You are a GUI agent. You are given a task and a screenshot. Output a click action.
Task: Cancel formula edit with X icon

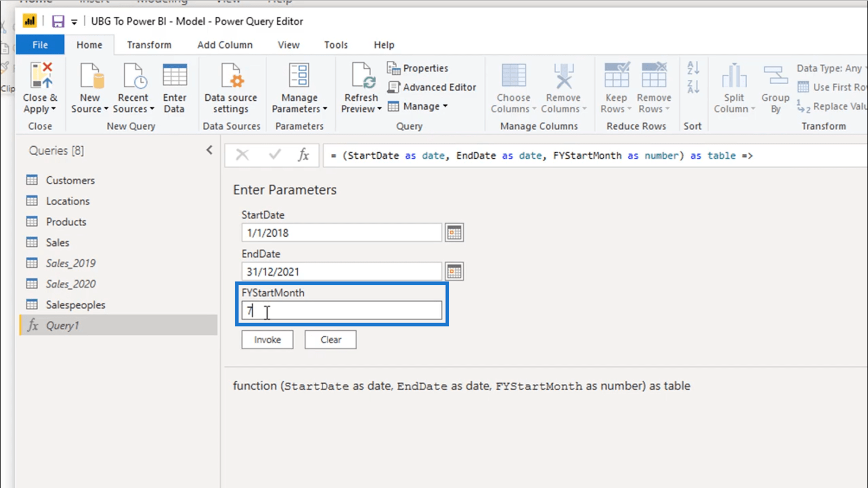(242, 155)
